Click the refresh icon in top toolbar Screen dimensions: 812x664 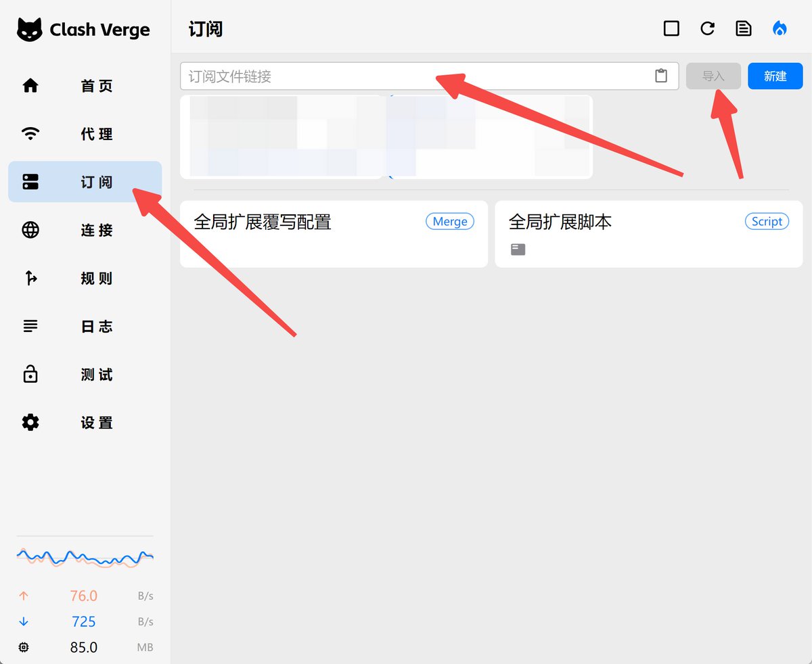[708, 28]
